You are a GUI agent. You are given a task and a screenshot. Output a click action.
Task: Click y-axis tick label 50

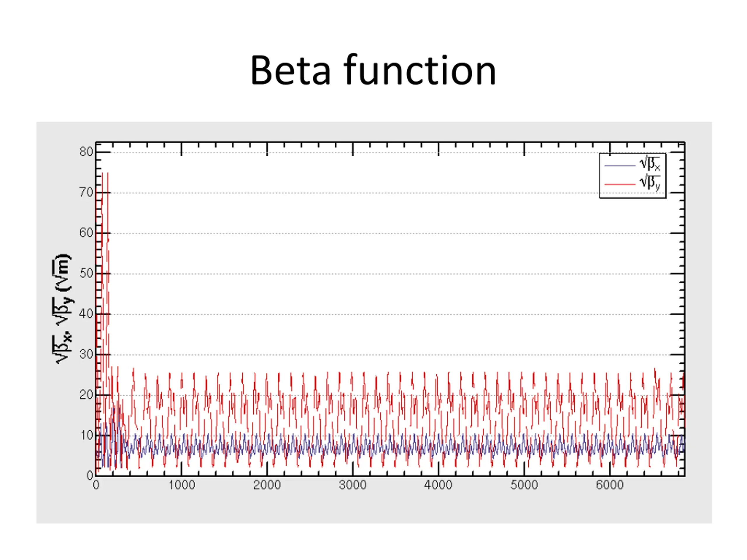coord(86,273)
